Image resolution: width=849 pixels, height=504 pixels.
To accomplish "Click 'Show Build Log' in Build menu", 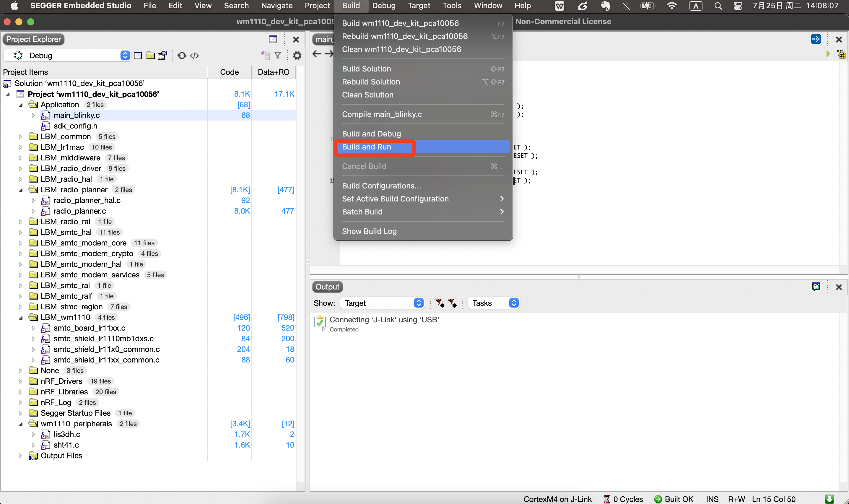I will 369,231.
